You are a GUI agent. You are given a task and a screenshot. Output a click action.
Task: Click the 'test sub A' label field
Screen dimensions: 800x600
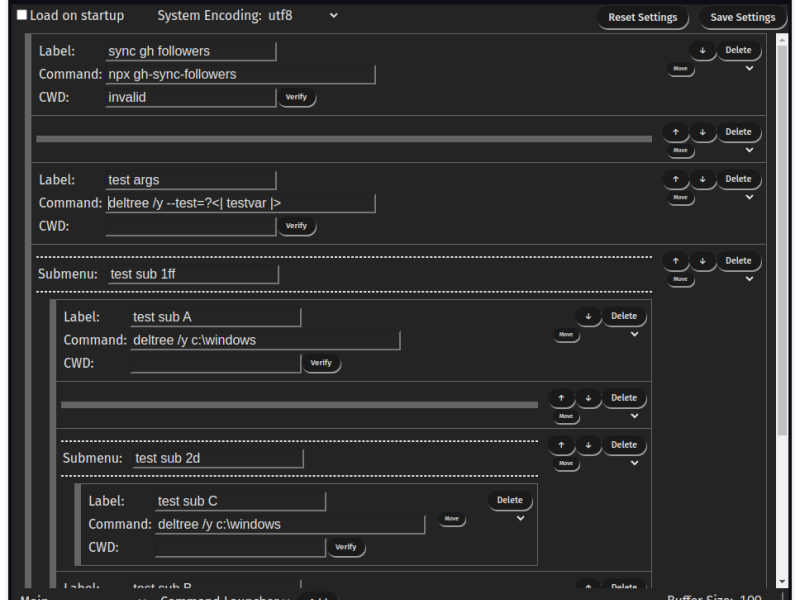(x=216, y=317)
